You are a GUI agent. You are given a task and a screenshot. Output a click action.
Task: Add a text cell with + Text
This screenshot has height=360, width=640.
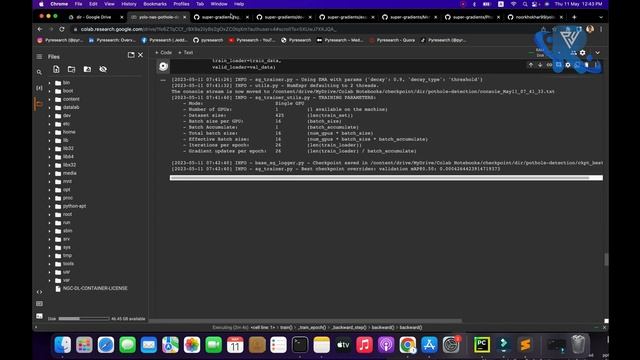click(186, 53)
